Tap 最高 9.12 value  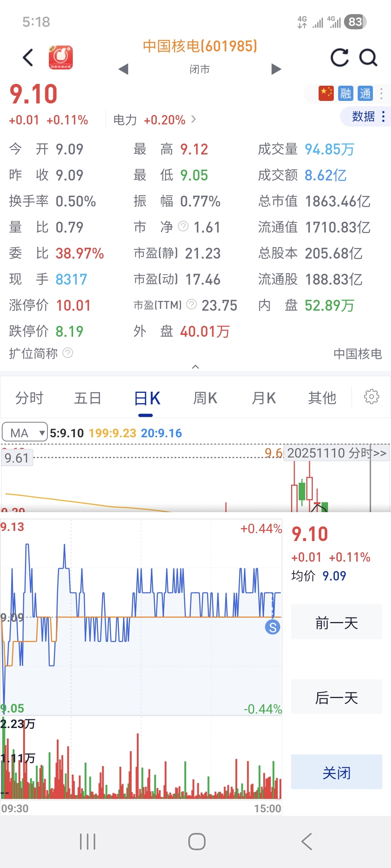click(x=194, y=149)
